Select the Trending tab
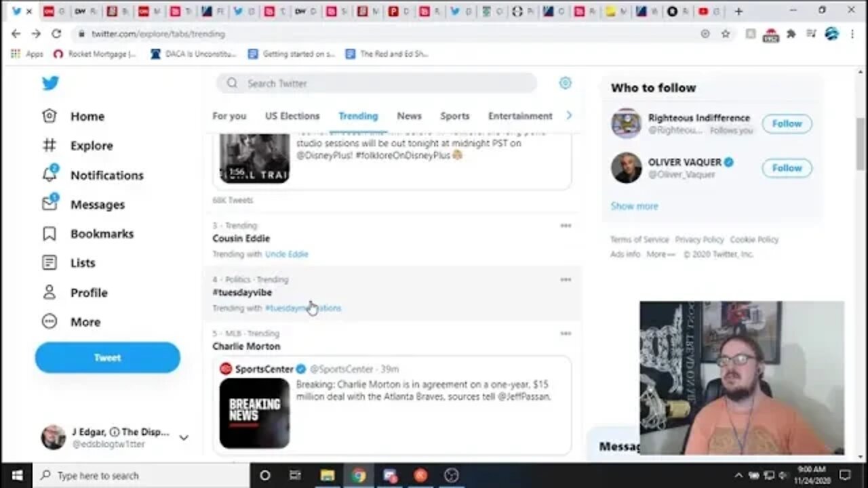868x488 pixels. [358, 116]
